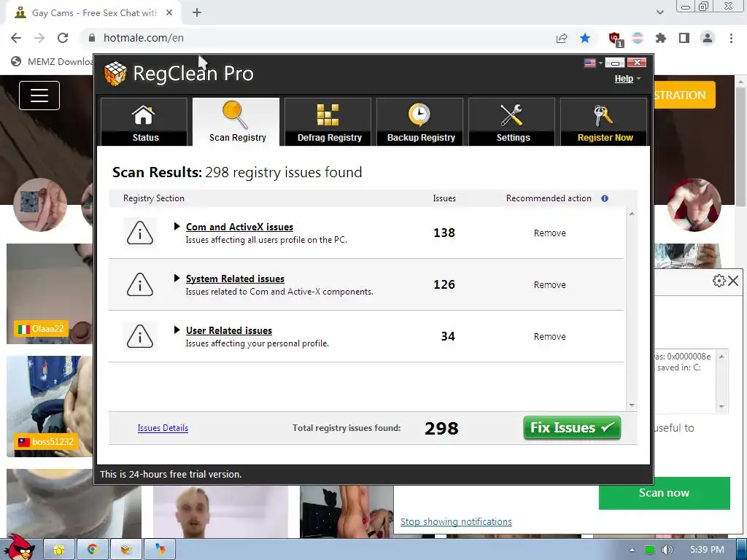Screen dimensions: 747x560
Task: Open the Status tab in RegClean Pro
Action: [x=144, y=122]
